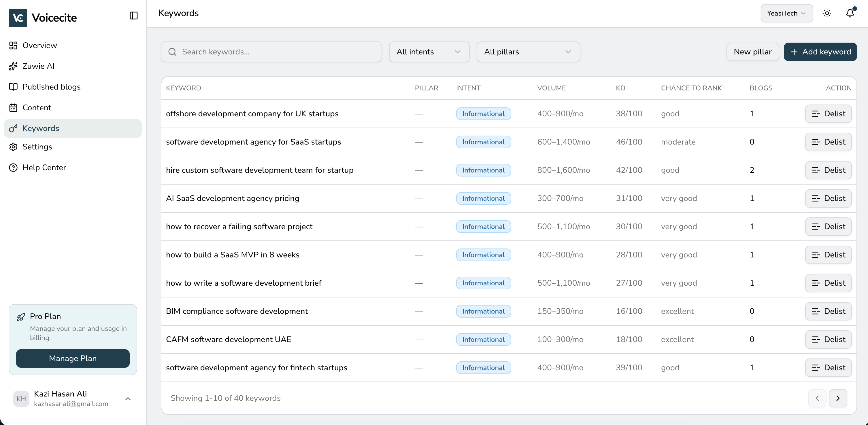Go to previous page of keywords
Viewport: 868px width, 425px height.
[x=817, y=399]
